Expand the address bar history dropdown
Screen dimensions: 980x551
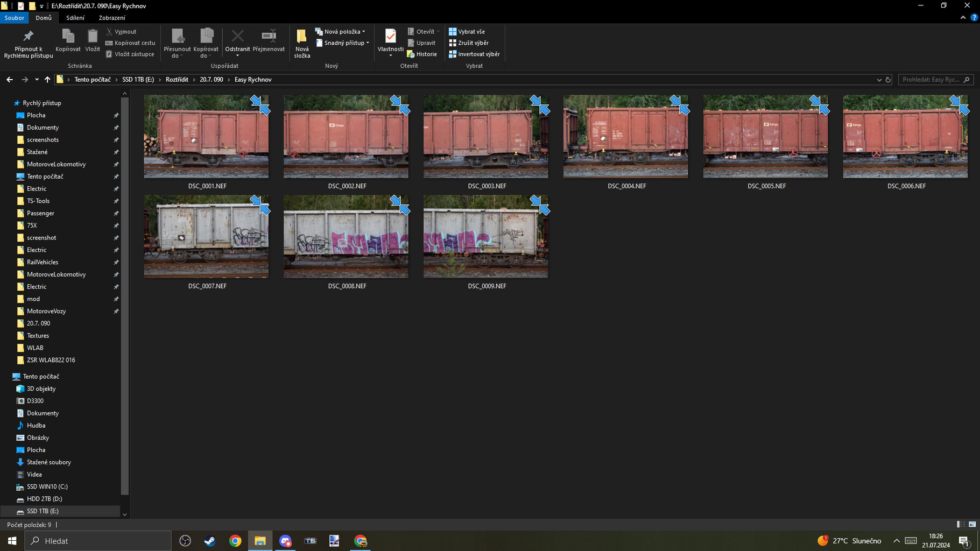pyautogui.click(x=879, y=80)
